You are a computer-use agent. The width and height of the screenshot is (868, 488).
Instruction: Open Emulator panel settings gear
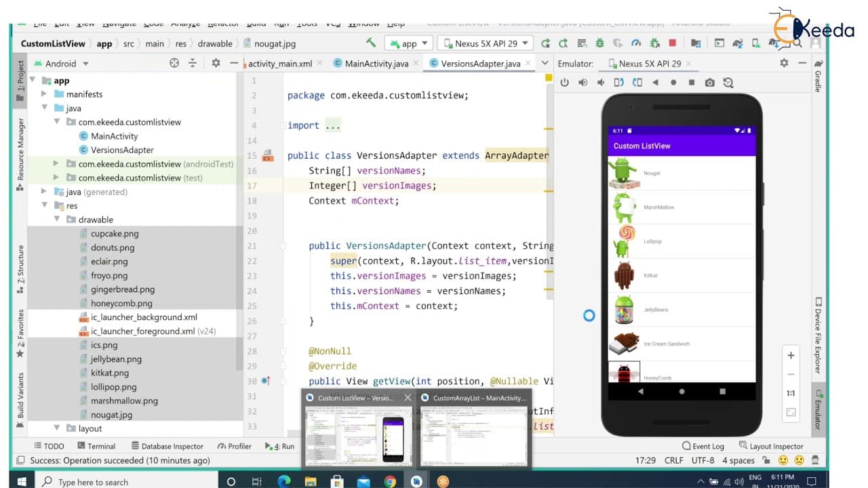pyautogui.click(x=784, y=63)
